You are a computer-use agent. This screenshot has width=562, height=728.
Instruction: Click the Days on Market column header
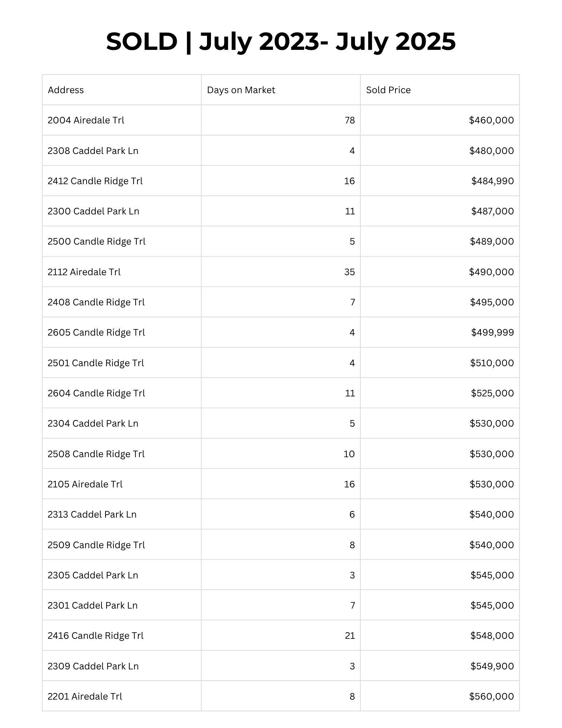(241, 90)
